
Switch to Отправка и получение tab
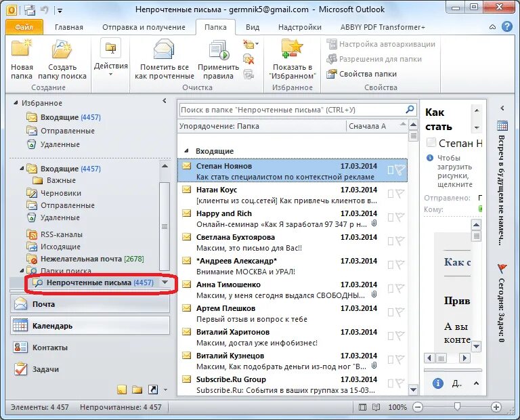[x=144, y=27]
